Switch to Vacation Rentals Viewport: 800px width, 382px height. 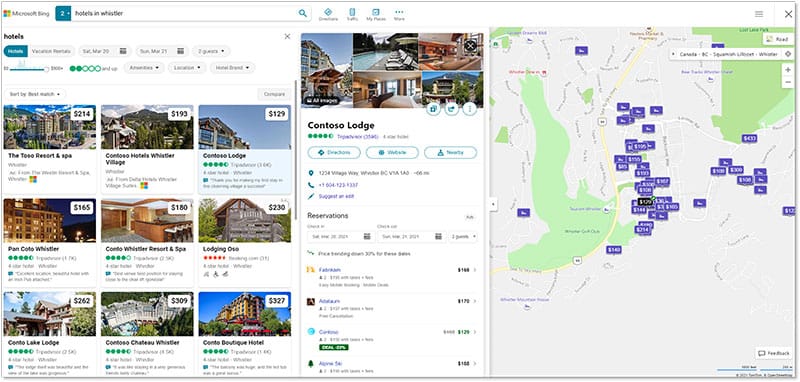pyautogui.click(x=51, y=51)
